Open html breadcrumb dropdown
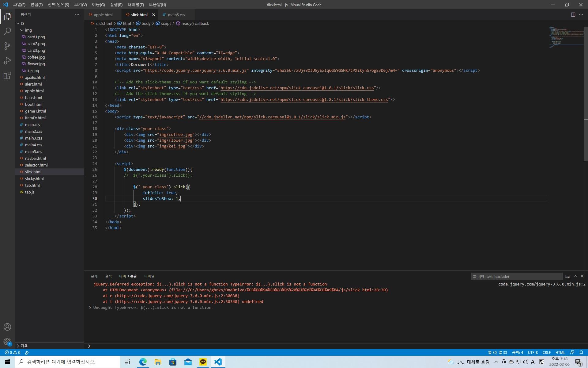The width and height of the screenshot is (588, 368). [x=124, y=23]
